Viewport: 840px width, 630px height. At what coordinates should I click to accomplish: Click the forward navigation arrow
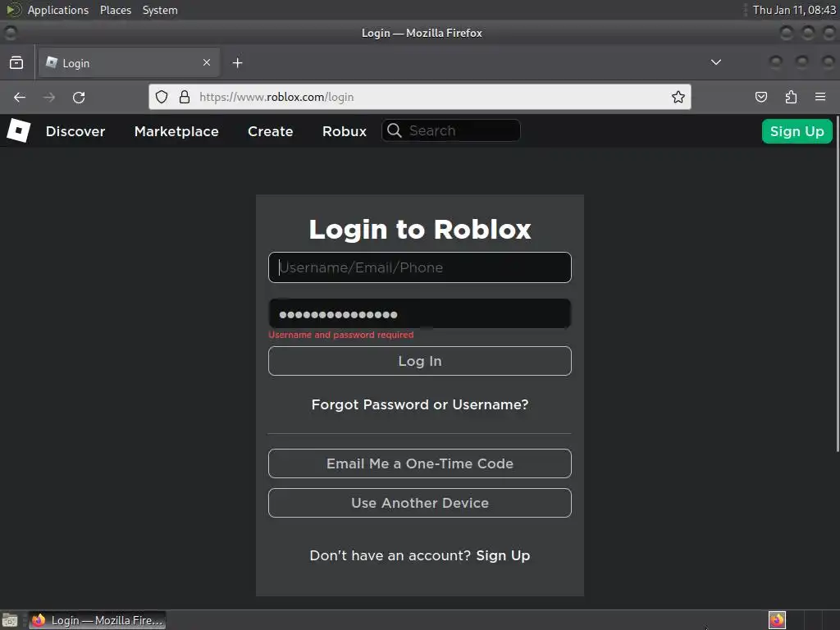[x=49, y=97]
